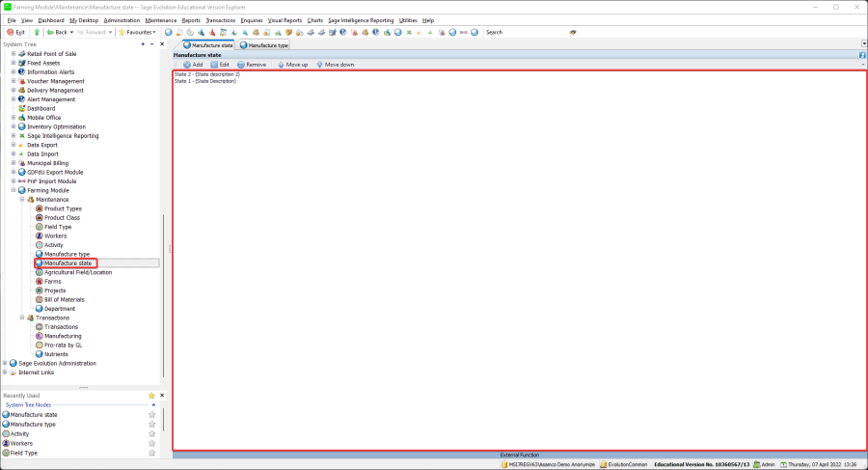Move the selected state down

[334, 65]
